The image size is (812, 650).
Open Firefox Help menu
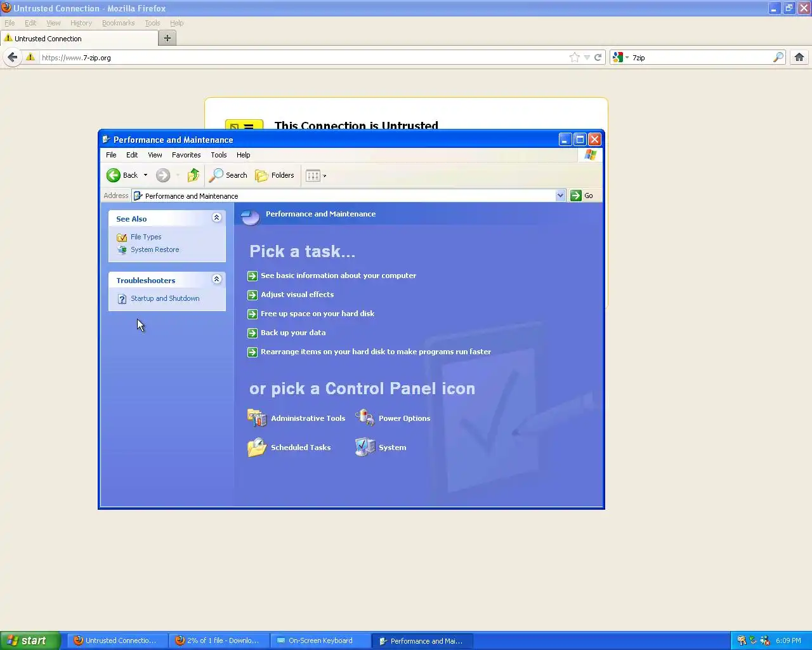tap(177, 23)
